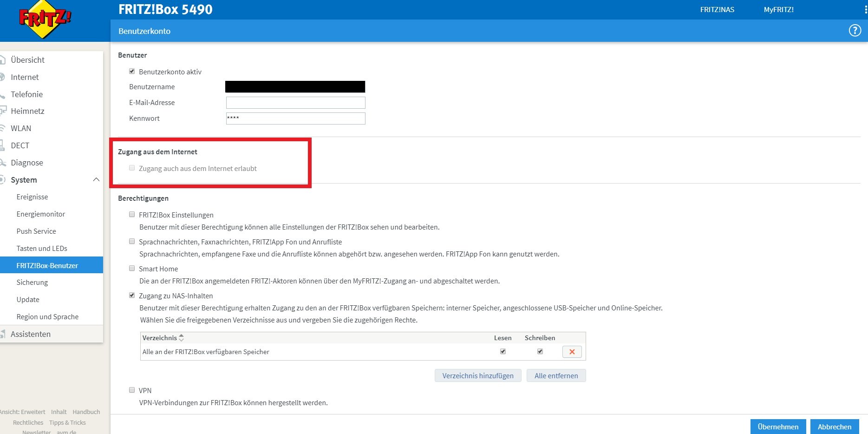
Task: Click the Schreiben column header
Action: 540,338
